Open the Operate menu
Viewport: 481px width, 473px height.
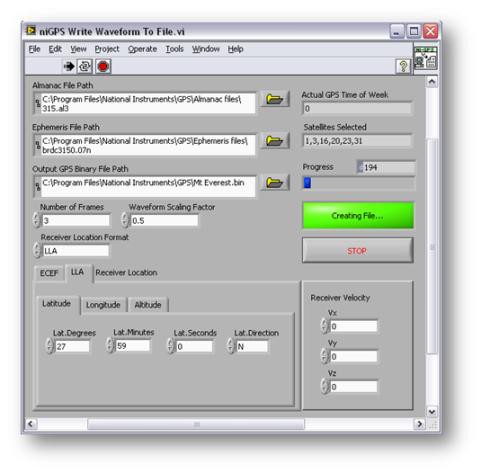click(142, 49)
